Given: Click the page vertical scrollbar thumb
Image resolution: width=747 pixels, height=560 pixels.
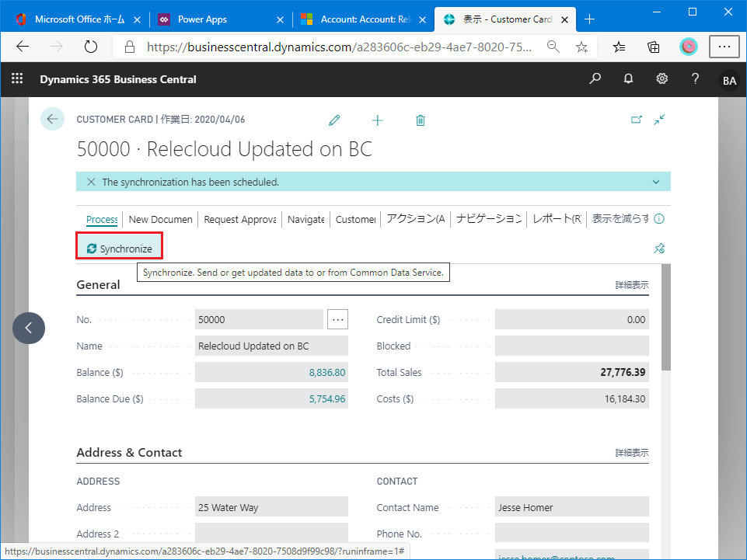Looking at the screenshot, I should point(666,317).
